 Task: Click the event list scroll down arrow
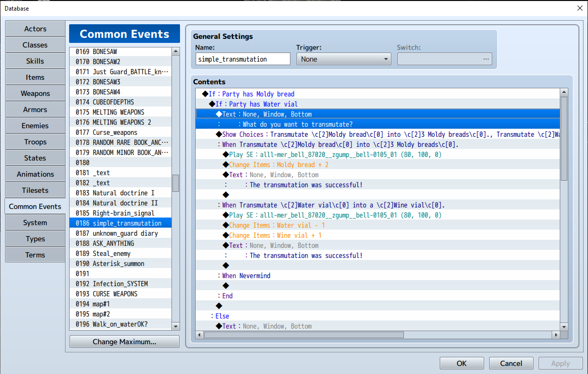point(175,327)
